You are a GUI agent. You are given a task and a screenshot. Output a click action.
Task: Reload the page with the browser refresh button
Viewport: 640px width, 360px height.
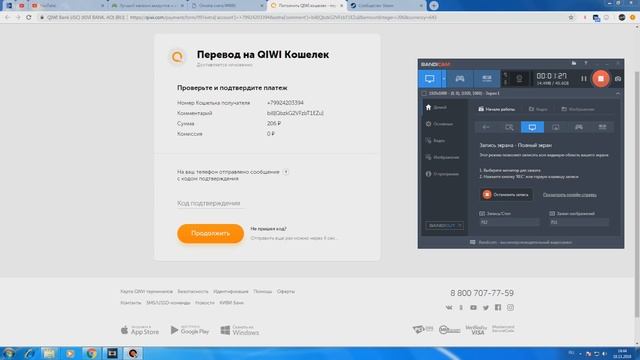(x=29, y=18)
